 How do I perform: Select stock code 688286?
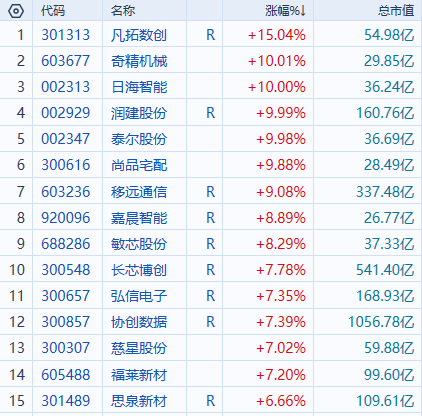(66, 244)
